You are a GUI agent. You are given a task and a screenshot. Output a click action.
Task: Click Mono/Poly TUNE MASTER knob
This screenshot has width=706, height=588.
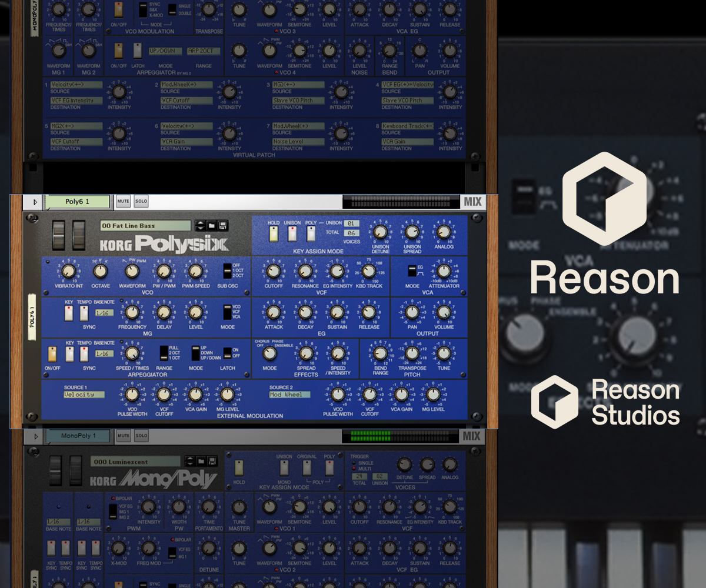[239, 507]
